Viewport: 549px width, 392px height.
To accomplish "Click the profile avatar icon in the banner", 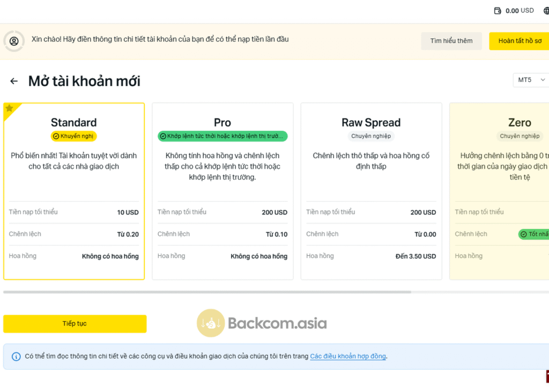I will (x=14, y=41).
